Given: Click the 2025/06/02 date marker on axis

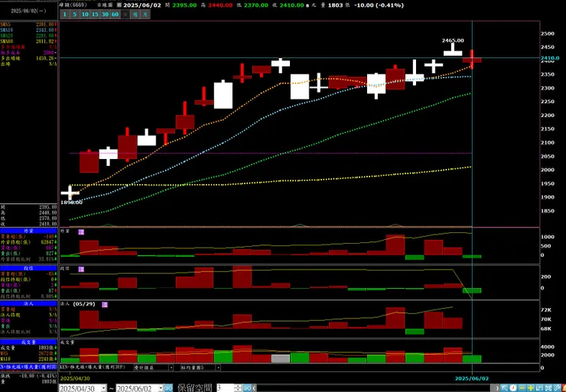Looking at the screenshot, I should pyautogui.click(x=471, y=379).
